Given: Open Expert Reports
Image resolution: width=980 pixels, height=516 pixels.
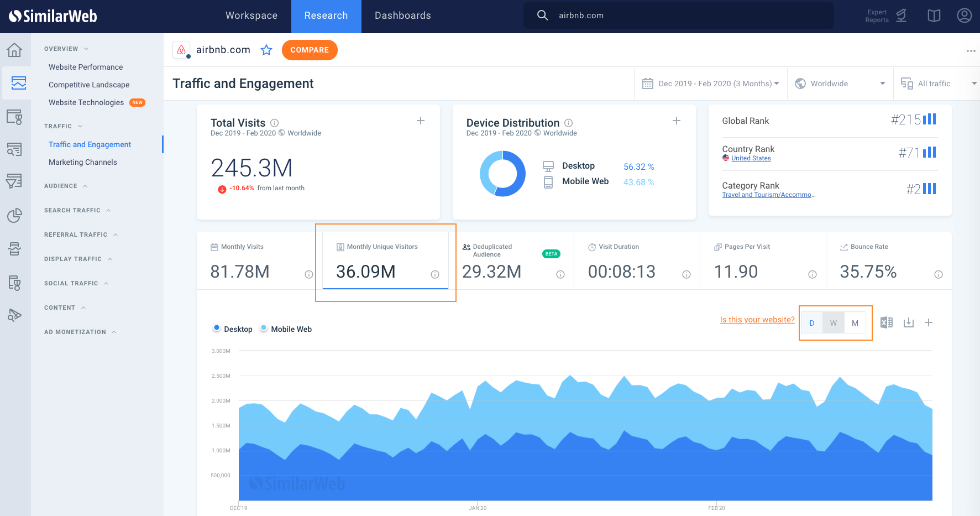Looking at the screenshot, I should coord(886,16).
